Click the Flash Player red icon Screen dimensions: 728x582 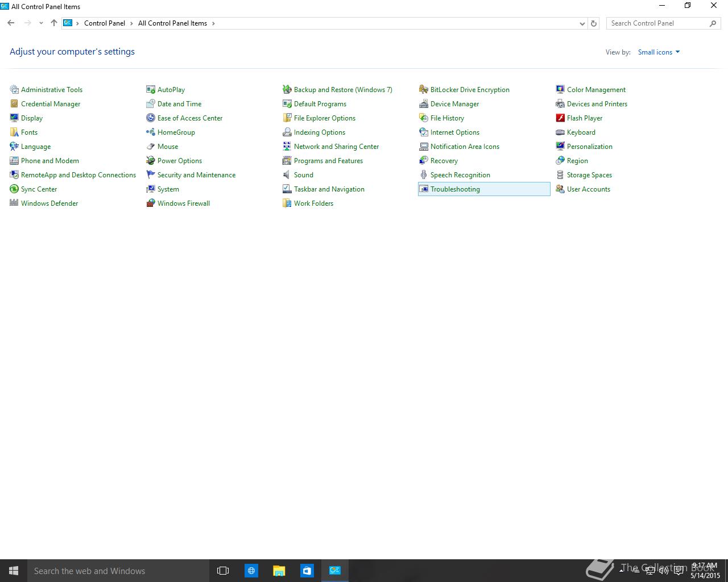(x=560, y=118)
